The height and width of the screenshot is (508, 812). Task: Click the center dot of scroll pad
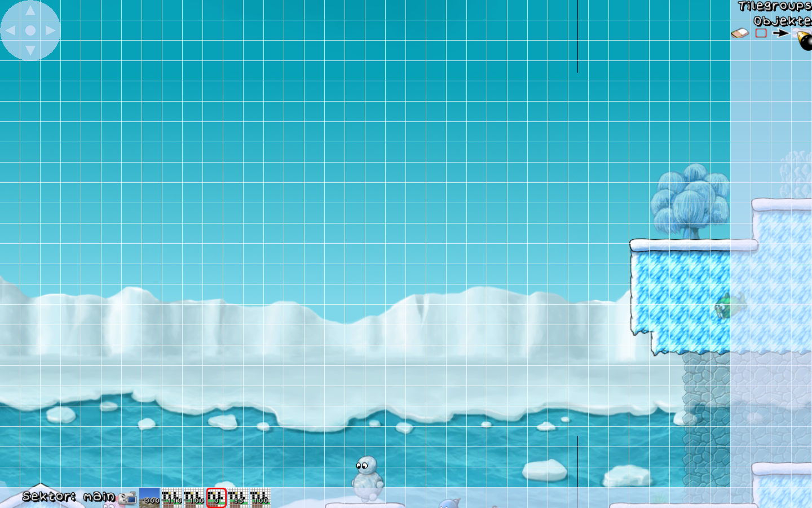tap(30, 30)
